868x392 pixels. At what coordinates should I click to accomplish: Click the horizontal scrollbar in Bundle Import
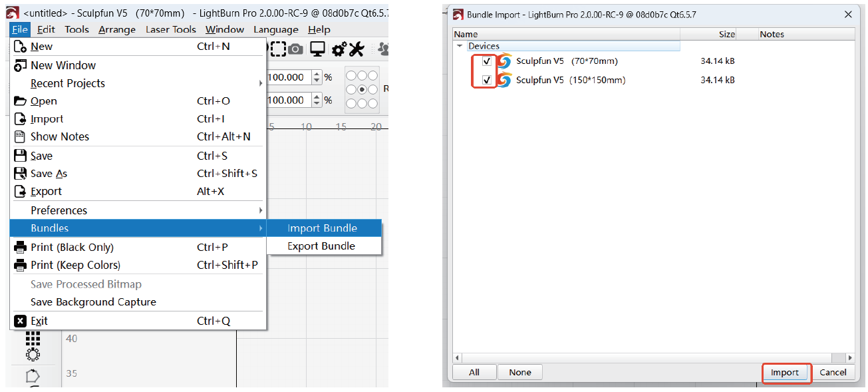(x=652, y=357)
